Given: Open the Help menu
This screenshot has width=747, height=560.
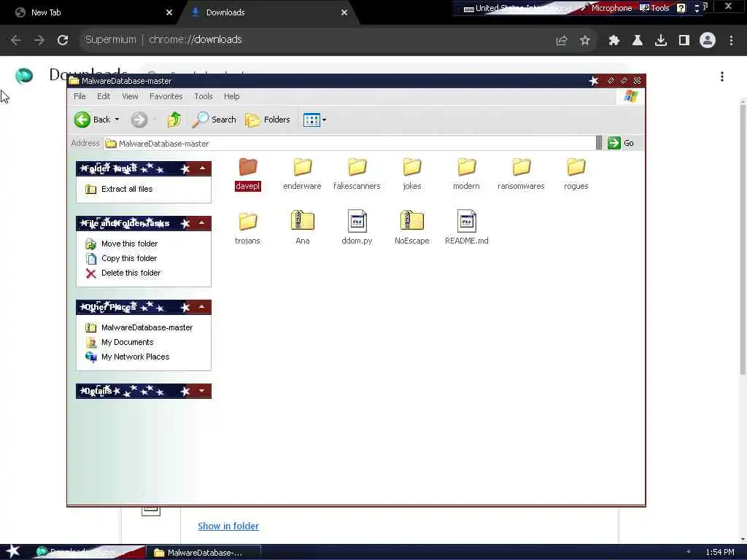Looking at the screenshot, I should (231, 96).
